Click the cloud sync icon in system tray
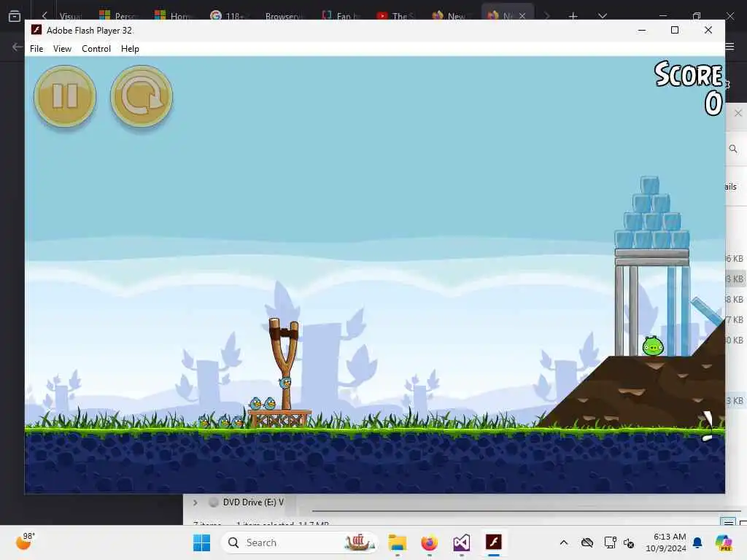The image size is (747, 560). coord(587,542)
